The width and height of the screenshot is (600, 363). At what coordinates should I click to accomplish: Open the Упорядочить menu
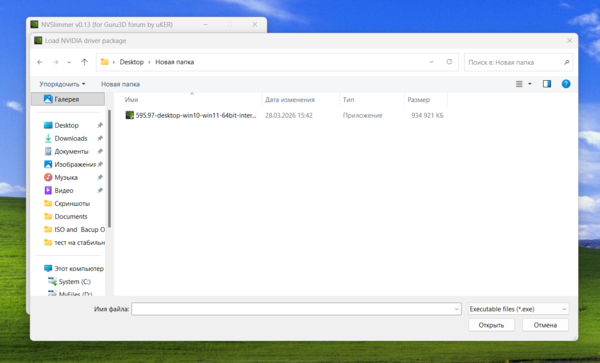(x=62, y=84)
